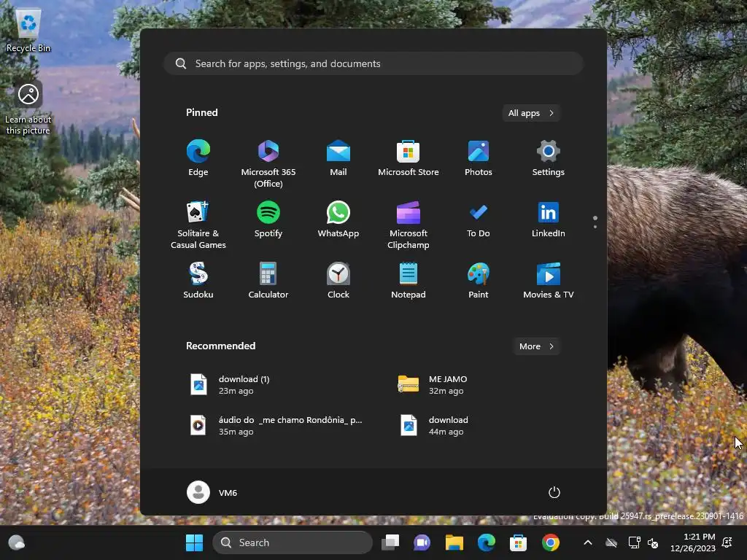The image size is (747, 560).
Task: Open Microsoft Store from taskbar
Action: (x=519, y=542)
